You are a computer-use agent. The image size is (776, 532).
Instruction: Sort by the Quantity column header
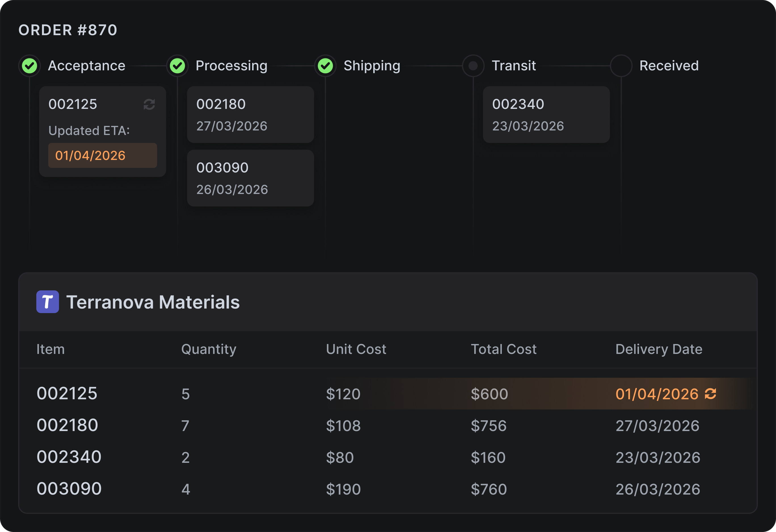(x=209, y=349)
